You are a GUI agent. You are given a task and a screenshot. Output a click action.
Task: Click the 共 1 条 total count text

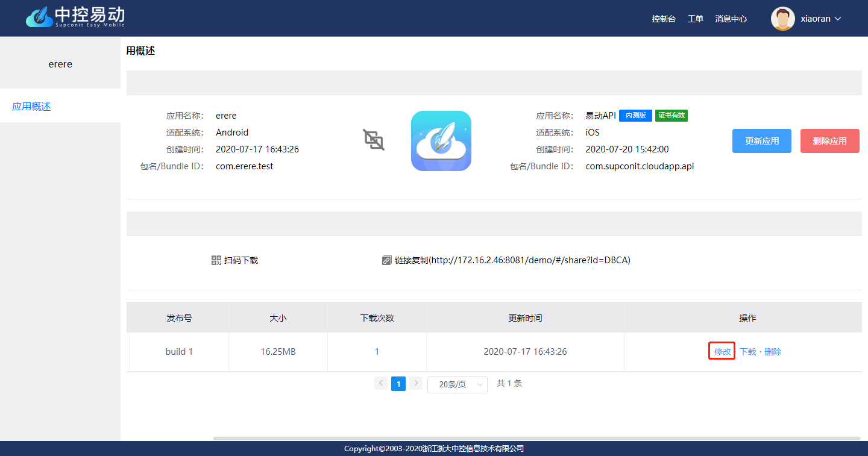click(x=509, y=383)
